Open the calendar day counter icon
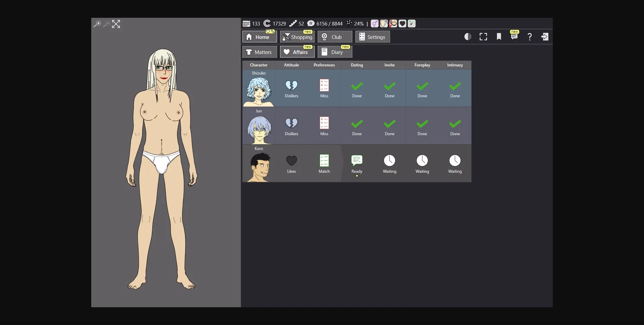Viewport: 644px width, 325px height. [246, 23]
